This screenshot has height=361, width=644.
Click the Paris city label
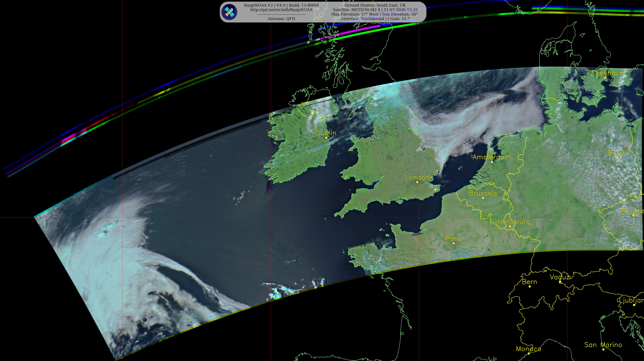[453, 239]
